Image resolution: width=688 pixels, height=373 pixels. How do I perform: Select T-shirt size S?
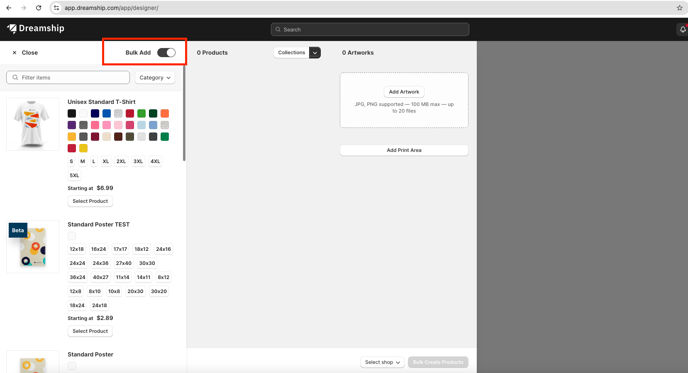point(71,161)
